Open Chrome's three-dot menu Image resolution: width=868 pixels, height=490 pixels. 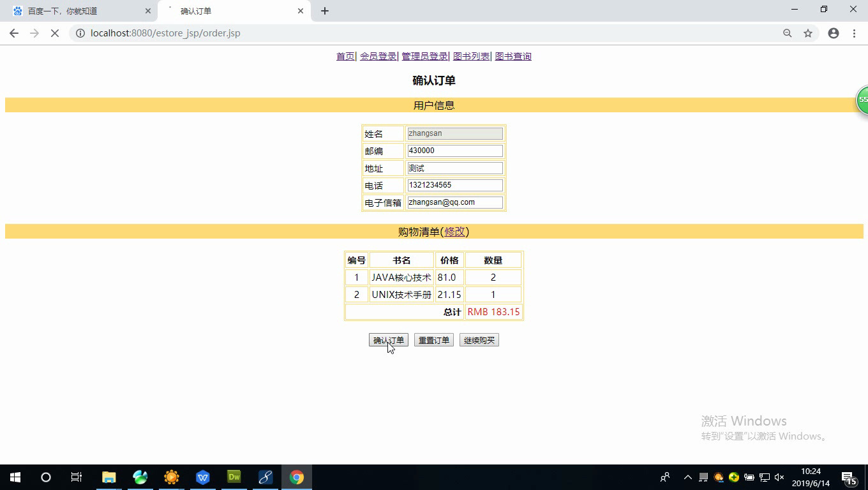[x=854, y=33]
